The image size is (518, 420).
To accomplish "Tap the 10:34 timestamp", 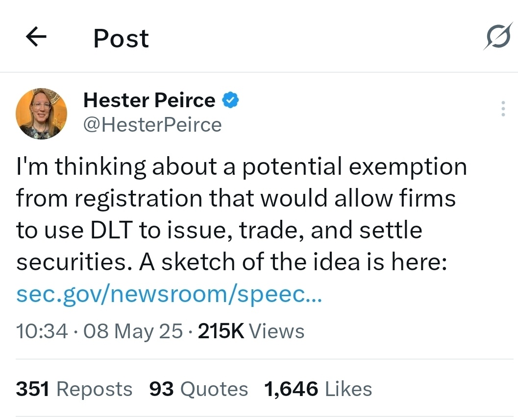I will coord(42,331).
